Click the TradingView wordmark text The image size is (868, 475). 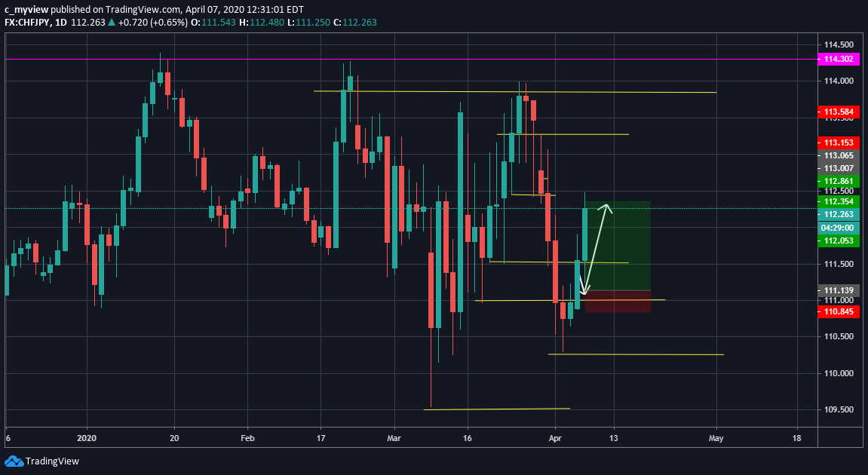coord(53,461)
